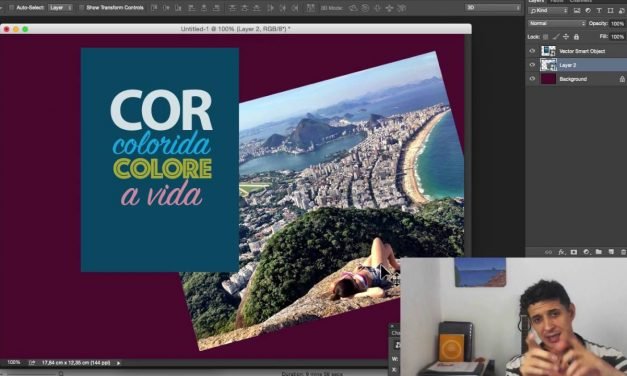Filter layers by shape layers icon

point(610,11)
